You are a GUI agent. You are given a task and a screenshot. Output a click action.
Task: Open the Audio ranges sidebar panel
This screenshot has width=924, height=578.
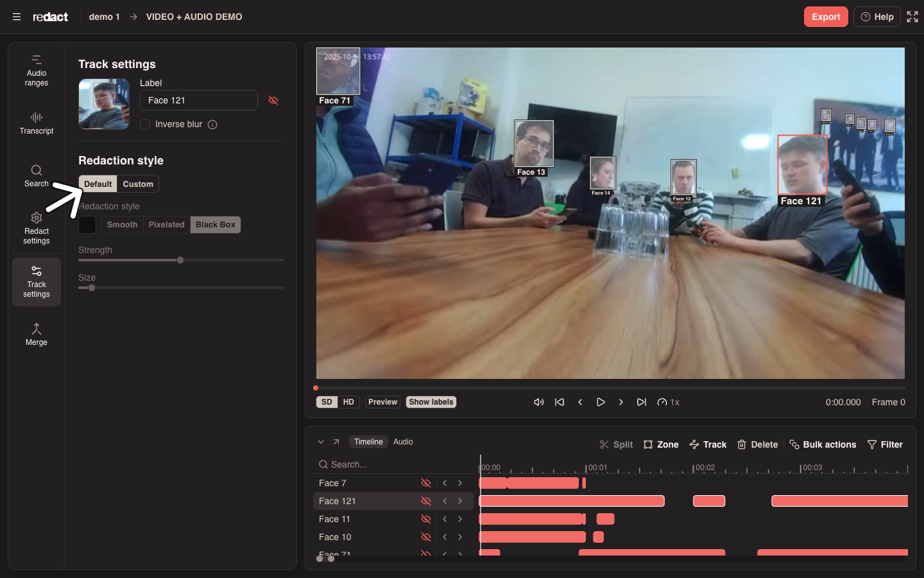pyautogui.click(x=37, y=71)
